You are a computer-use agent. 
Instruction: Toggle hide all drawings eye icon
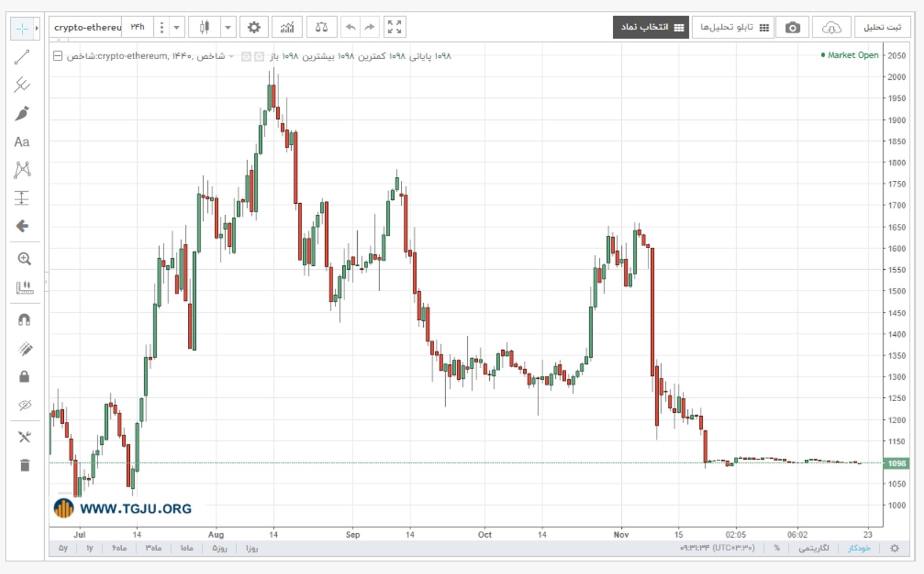click(24, 405)
